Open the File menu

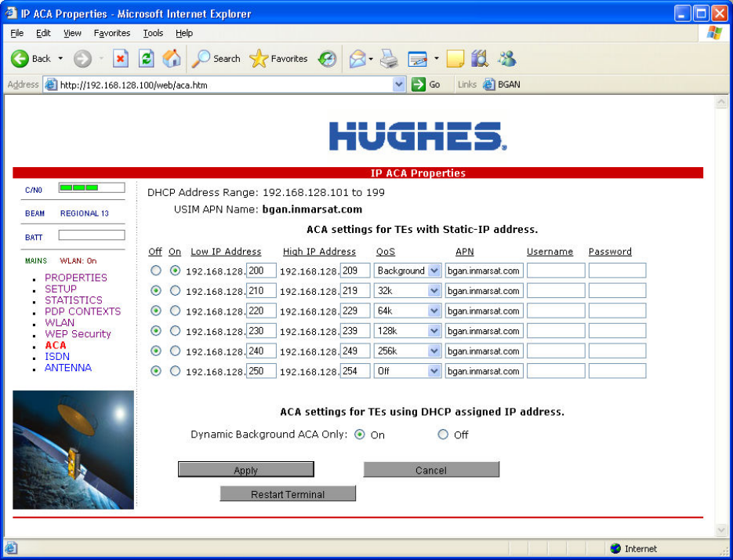(16, 33)
